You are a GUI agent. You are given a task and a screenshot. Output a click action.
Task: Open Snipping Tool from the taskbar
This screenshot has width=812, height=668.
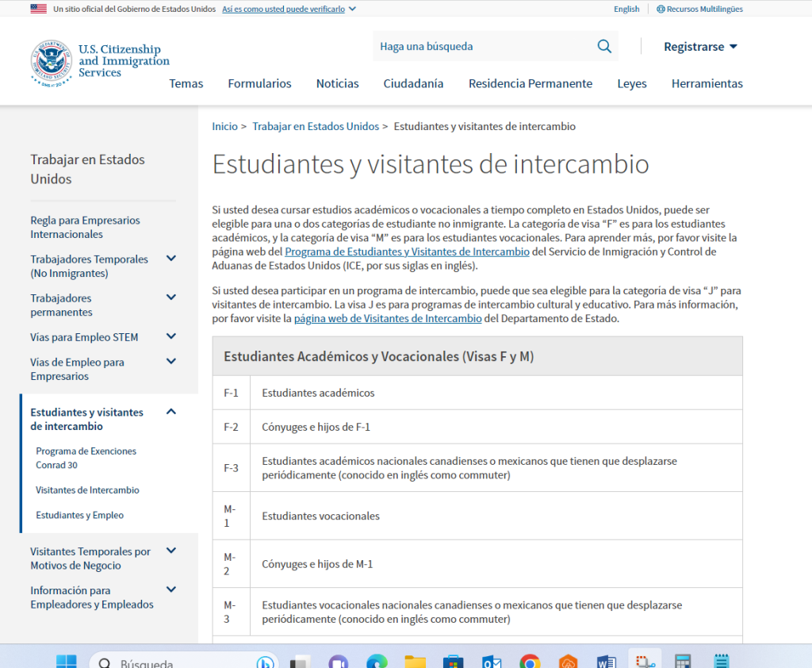pos(645,662)
